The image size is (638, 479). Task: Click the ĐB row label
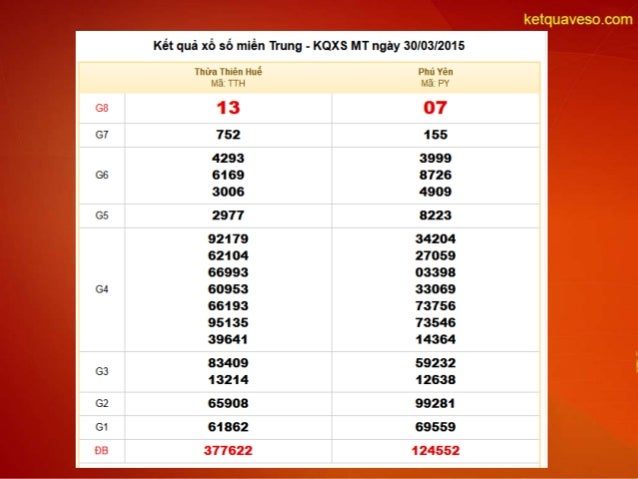[102, 451]
